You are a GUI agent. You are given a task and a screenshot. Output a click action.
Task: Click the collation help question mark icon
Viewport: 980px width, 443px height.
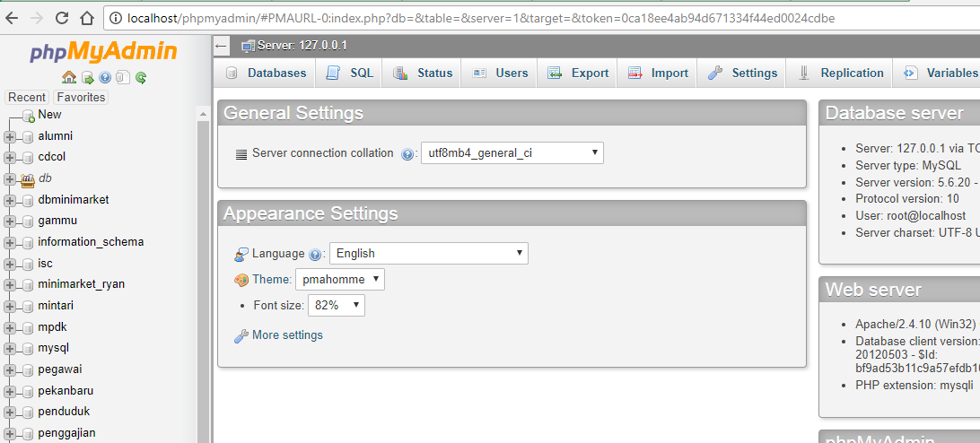(x=407, y=154)
